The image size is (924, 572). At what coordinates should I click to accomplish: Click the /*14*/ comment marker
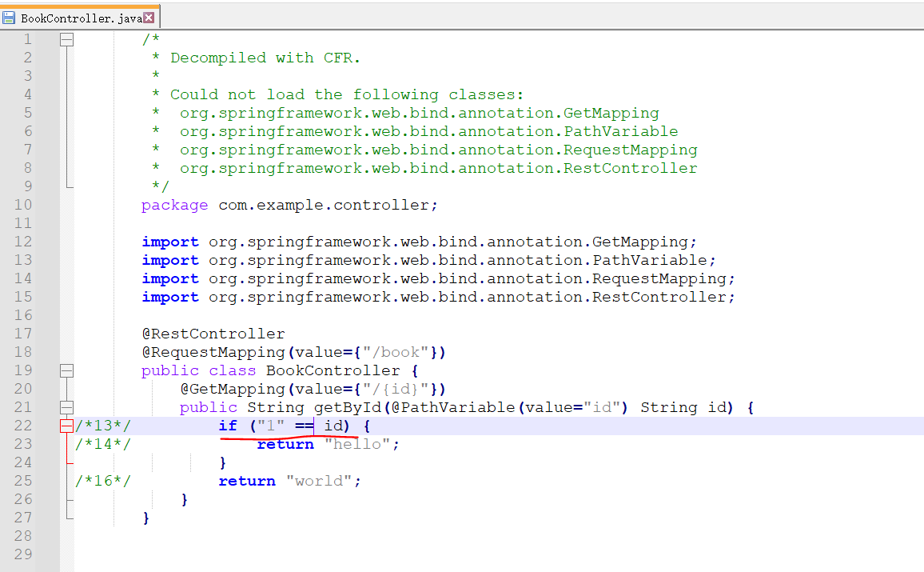point(103,444)
